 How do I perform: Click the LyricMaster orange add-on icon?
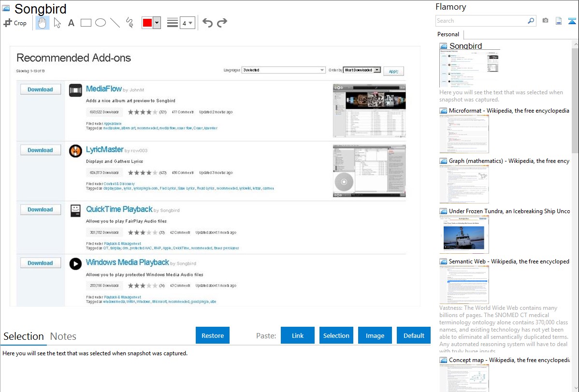tap(75, 151)
